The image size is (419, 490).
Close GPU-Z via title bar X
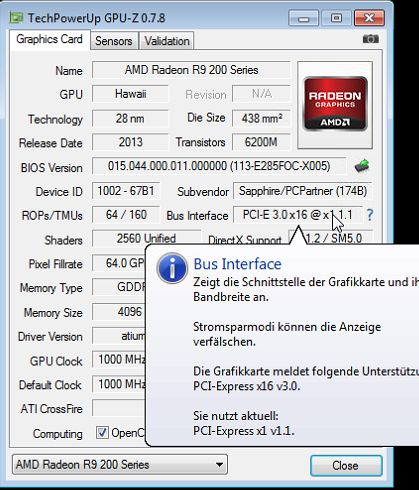369,18
